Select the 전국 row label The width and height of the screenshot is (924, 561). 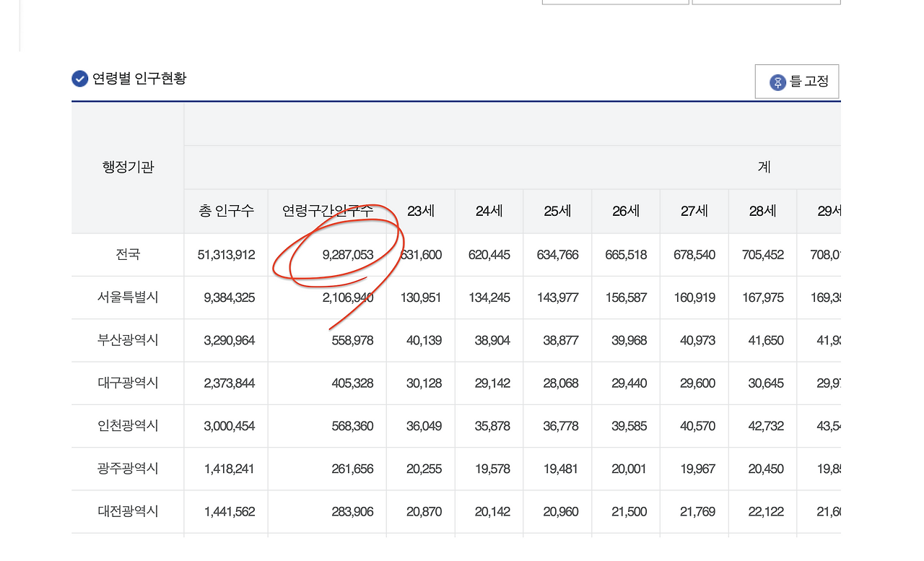(128, 254)
